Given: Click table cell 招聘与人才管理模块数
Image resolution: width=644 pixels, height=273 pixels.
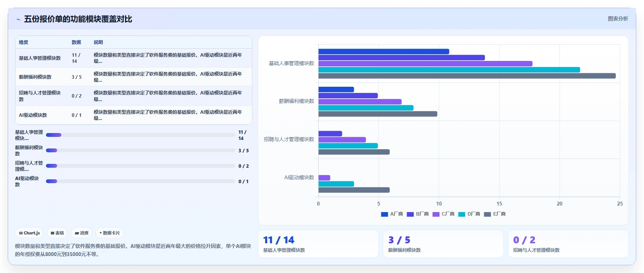Looking at the screenshot, I should pos(40,96).
